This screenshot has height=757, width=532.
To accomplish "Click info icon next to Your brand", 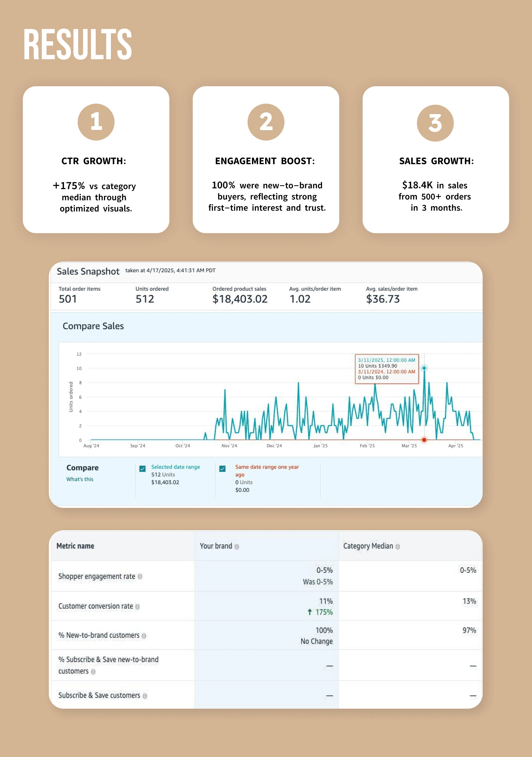I will pos(237,547).
